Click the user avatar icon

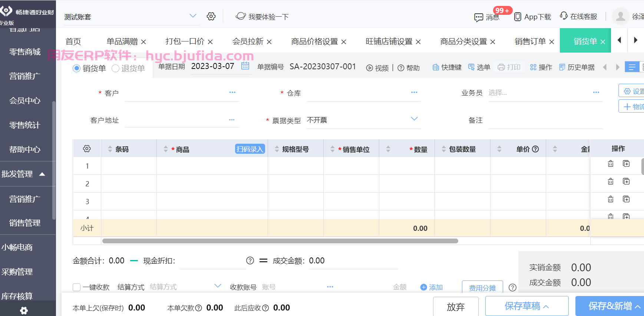620,16
